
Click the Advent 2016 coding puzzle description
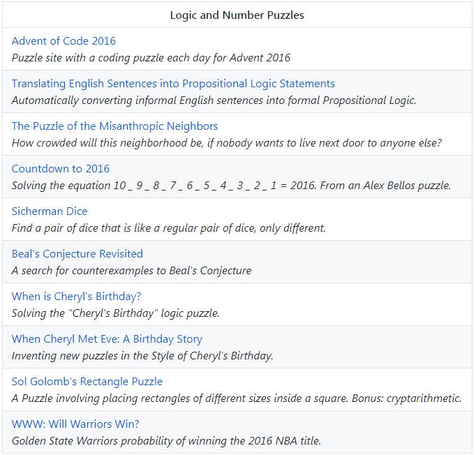point(151,58)
